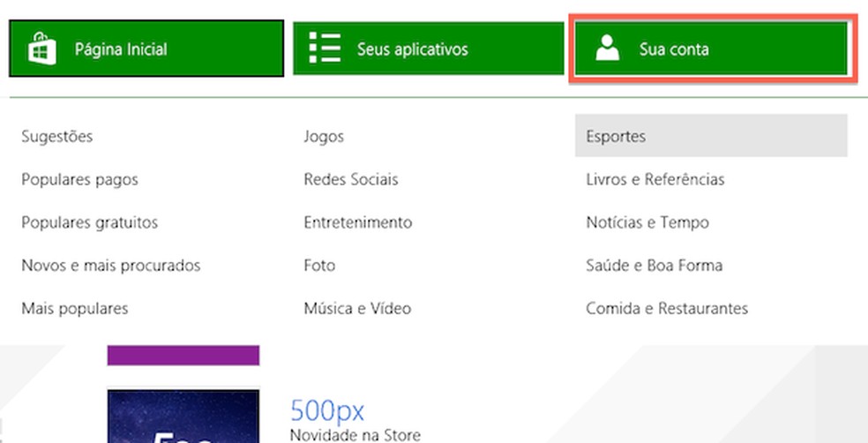Viewport: 868px width, 443px height.
Task: Click the person icon on Sua conta
Action: (x=607, y=48)
